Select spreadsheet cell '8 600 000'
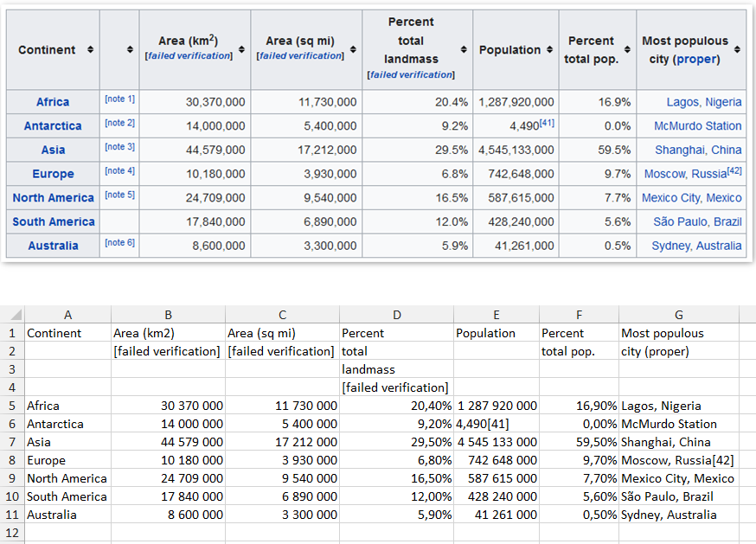Viewport: 756px width, 544px height. [x=169, y=515]
